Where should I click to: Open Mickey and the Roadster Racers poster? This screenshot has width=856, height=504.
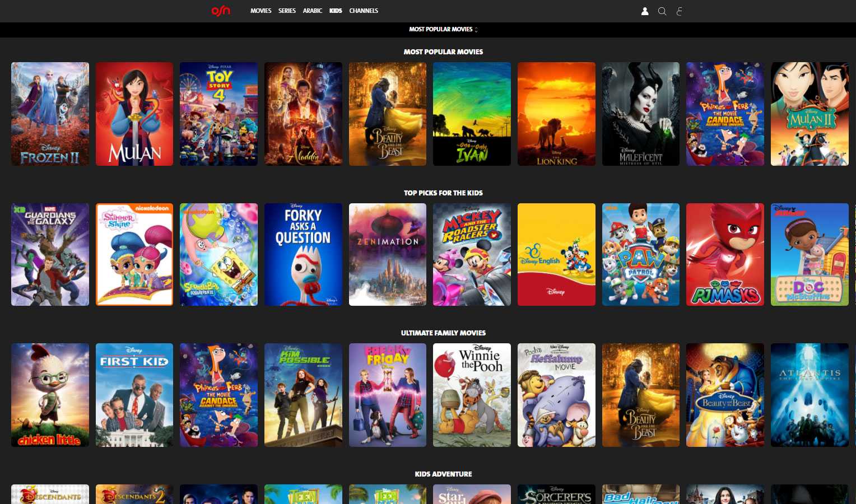[472, 254]
